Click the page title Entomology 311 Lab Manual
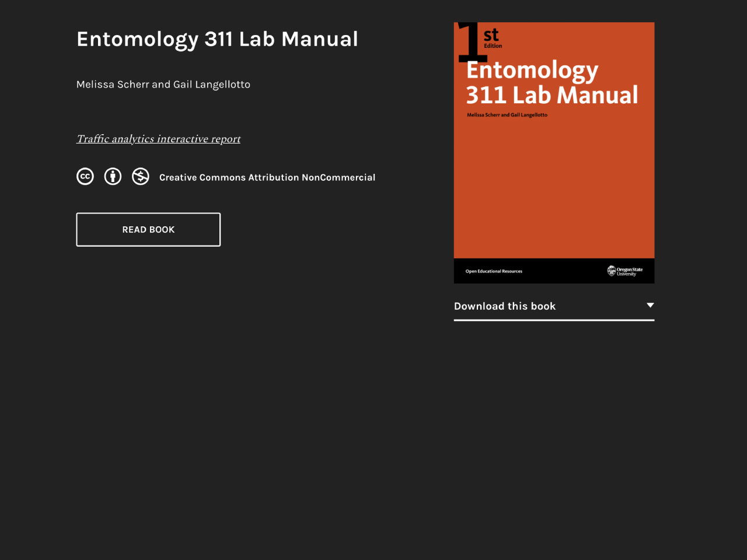Image resolution: width=747 pixels, height=560 pixels. 217,40
